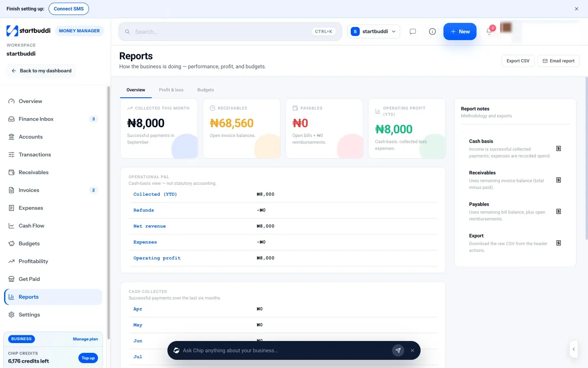The height and width of the screenshot is (368, 588).
Task: Click the sidebar scrollbar
Action: [x=108, y=213]
